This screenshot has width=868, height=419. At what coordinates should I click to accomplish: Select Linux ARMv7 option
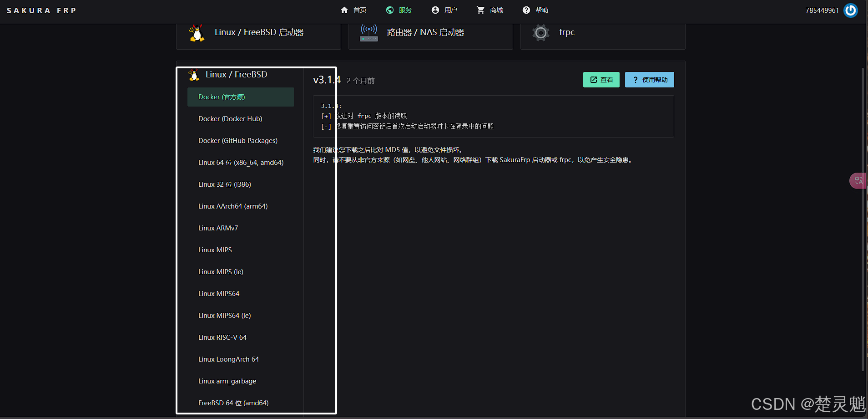click(241, 228)
